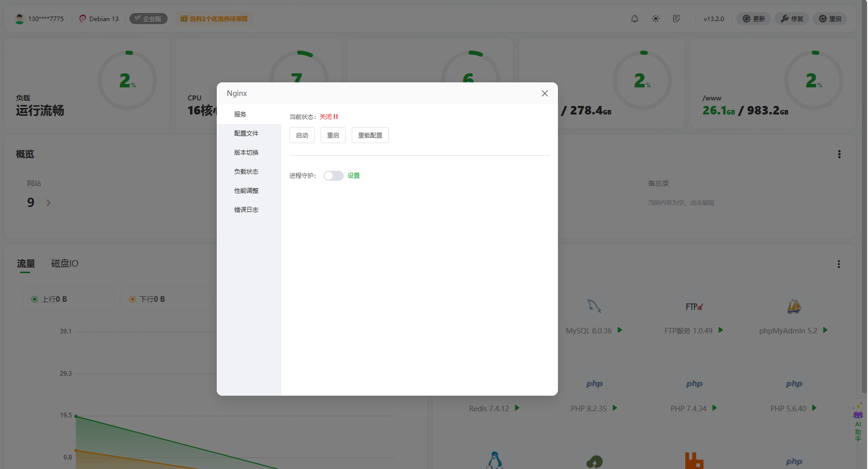The image size is (868, 469).
Task: Close the Nginx dialog
Action: point(545,93)
